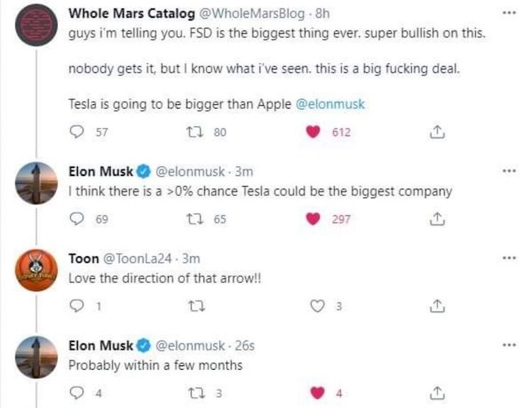
Task: Open more options on Toon's tweet
Action: click(x=505, y=258)
